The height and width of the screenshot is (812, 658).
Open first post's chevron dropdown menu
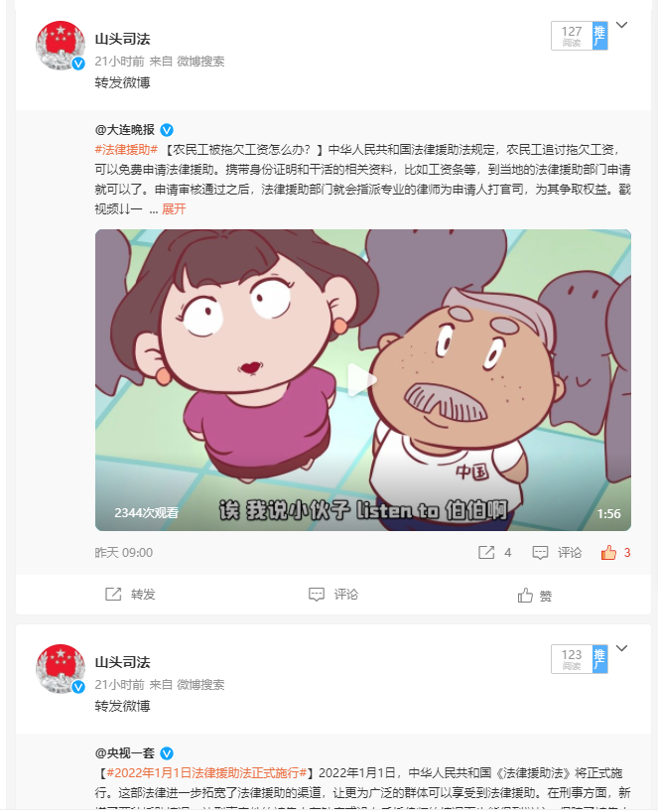(x=621, y=25)
